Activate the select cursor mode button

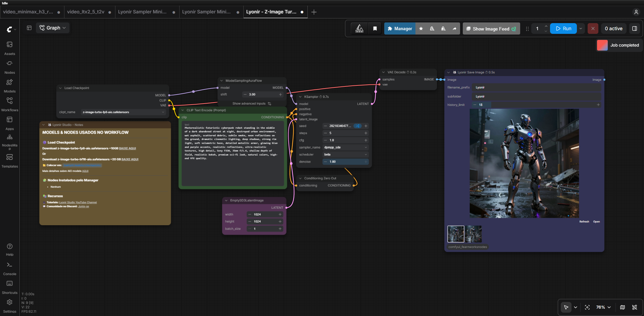pyautogui.click(x=566, y=307)
